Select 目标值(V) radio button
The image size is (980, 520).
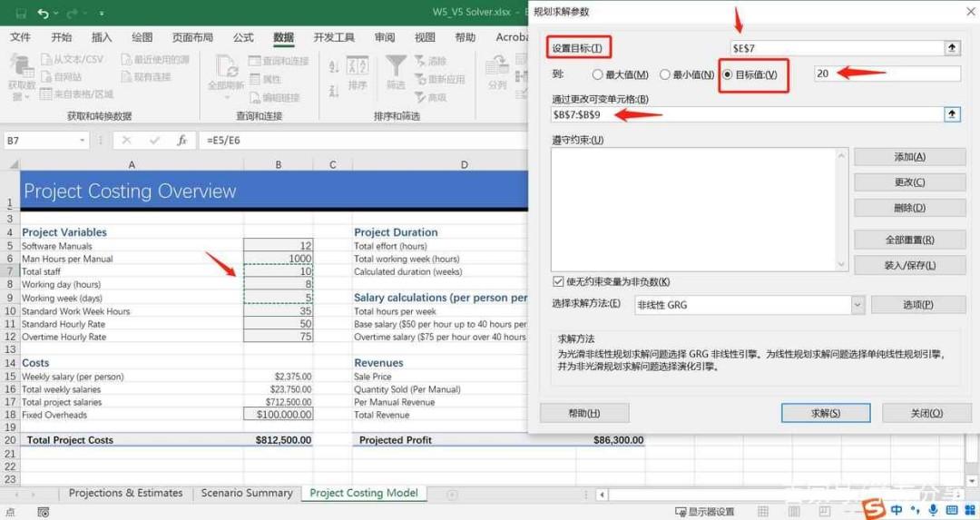coord(728,74)
